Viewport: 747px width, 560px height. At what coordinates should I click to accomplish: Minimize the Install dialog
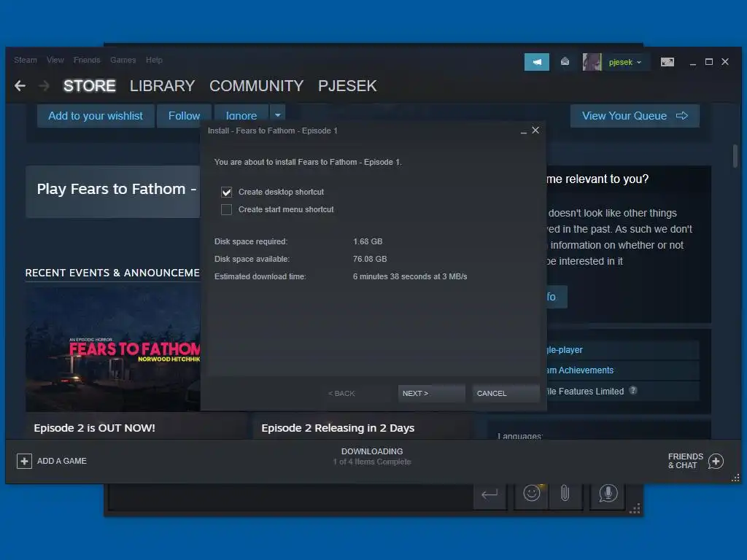524,131
